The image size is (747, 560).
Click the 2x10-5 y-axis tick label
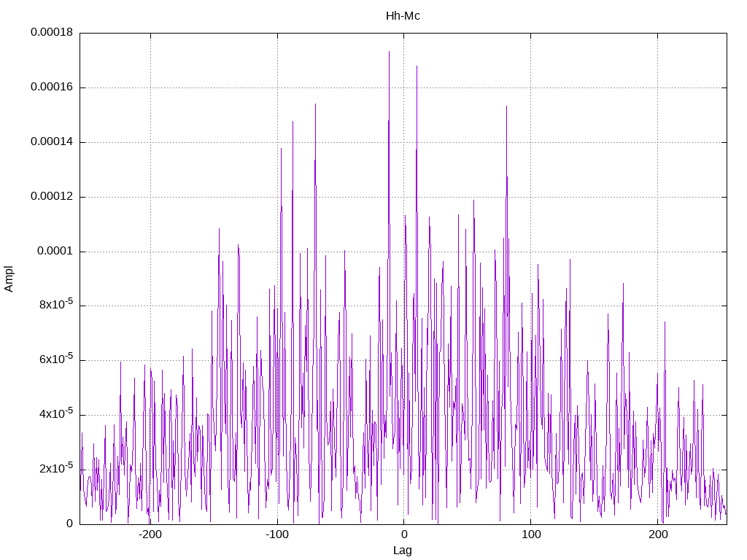[x=56, y=469]
